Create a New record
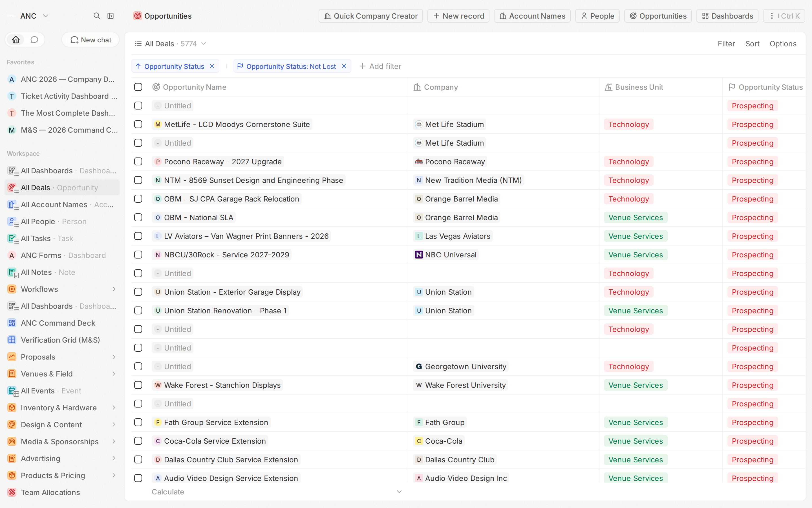Image resolution: width=812 pixels, height=508 pixels. tap(458, 16)
